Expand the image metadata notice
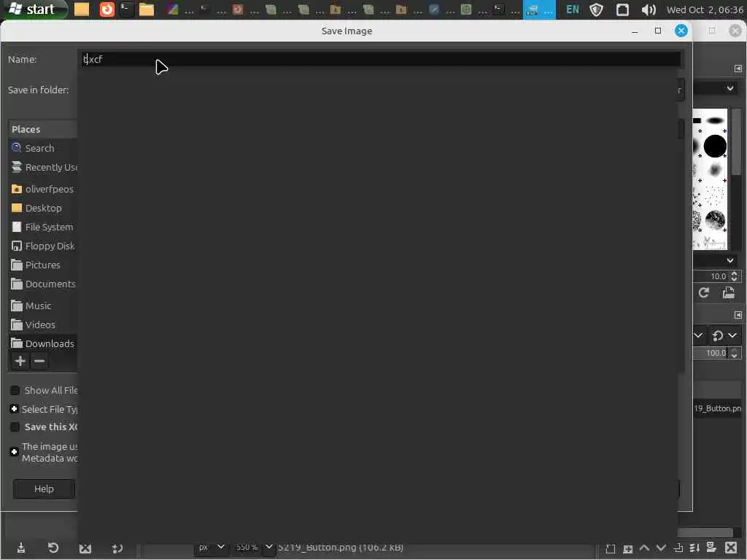The width and height of the screenshot is (747, 560). 15,452
